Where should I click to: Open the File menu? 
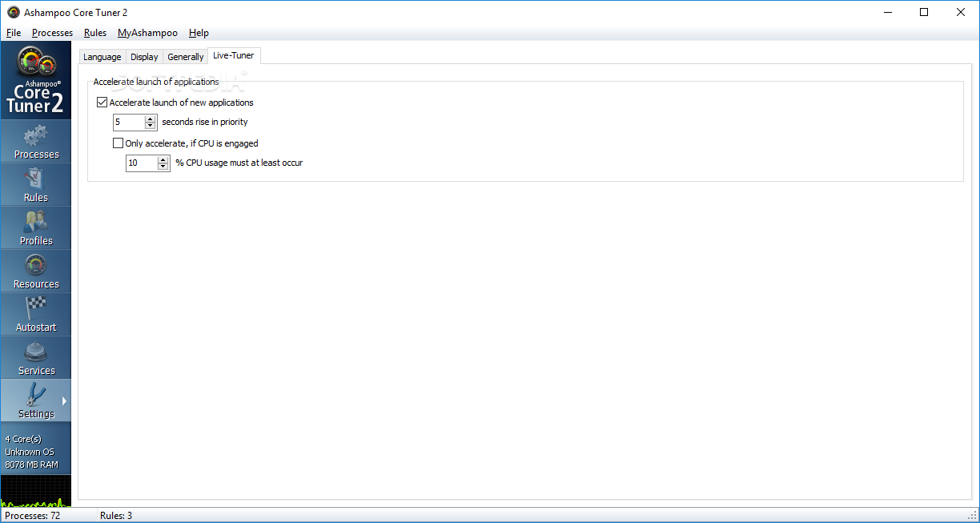(x=14, y=33)
